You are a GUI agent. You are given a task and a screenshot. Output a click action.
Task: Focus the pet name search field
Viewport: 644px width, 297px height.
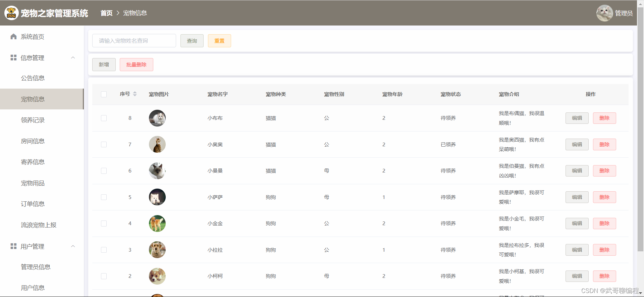[x=134, y=41]
